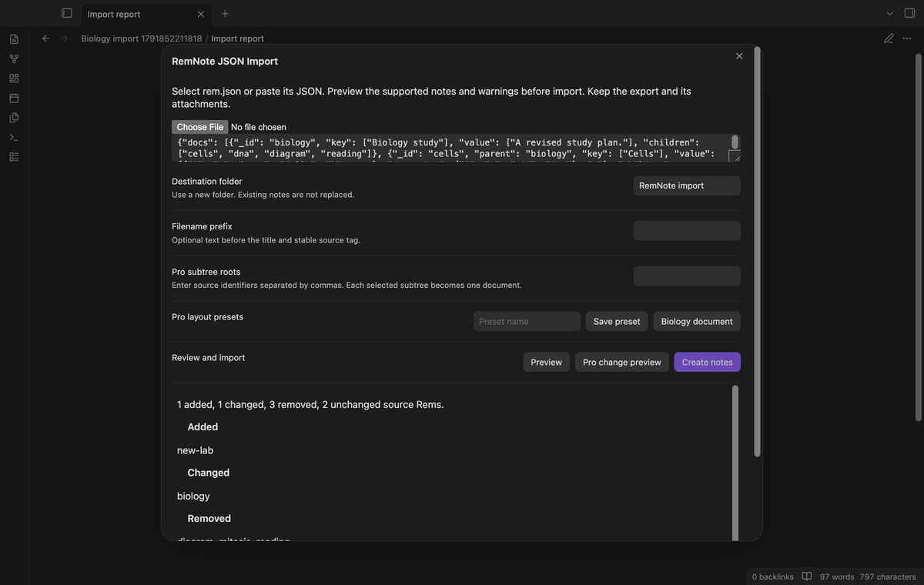The width and height of the screenshot is (924, 585).
Task: Open more options ellipsis menu
Action: pyautogui.click(x=906, y=38)
